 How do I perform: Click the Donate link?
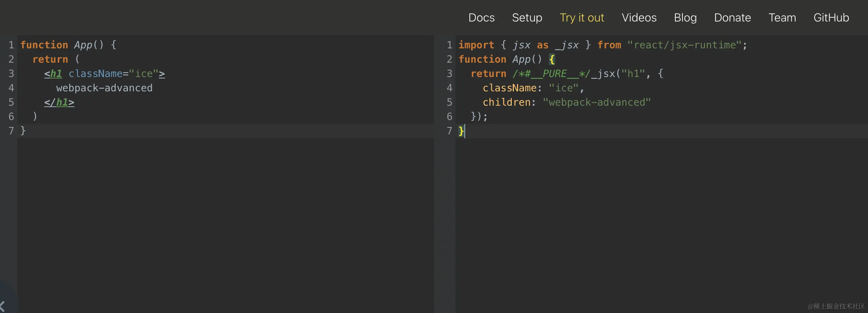click(x=732, y=18)
